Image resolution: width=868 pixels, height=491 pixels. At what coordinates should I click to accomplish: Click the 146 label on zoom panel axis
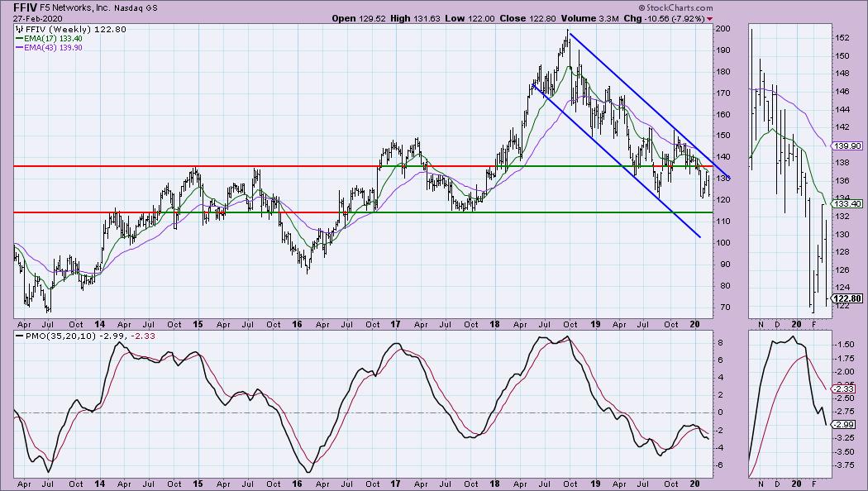point(842,91)
